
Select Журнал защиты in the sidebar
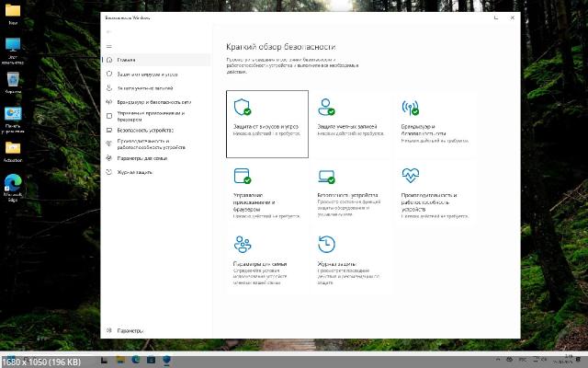[134, 172]
